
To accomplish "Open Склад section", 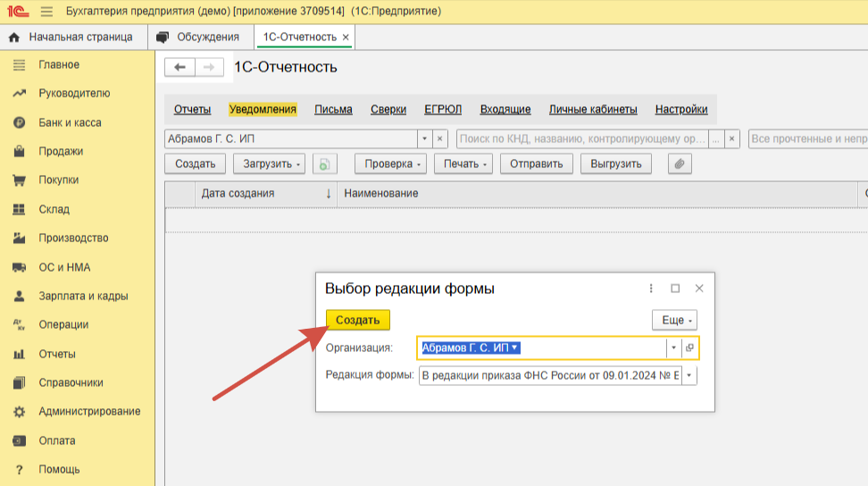I will click(54, 209).
